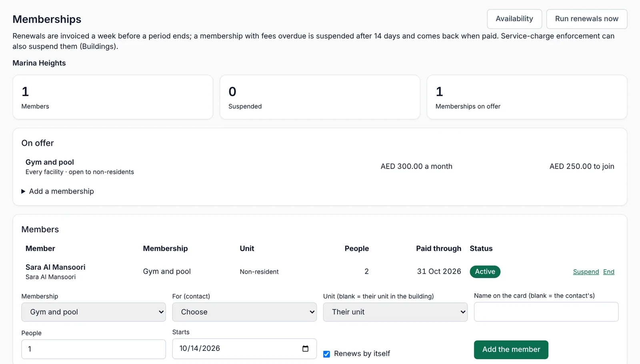This screenshot has width=640, height=364.
Task: Click the Membership column header
Action: pos(165,249)
